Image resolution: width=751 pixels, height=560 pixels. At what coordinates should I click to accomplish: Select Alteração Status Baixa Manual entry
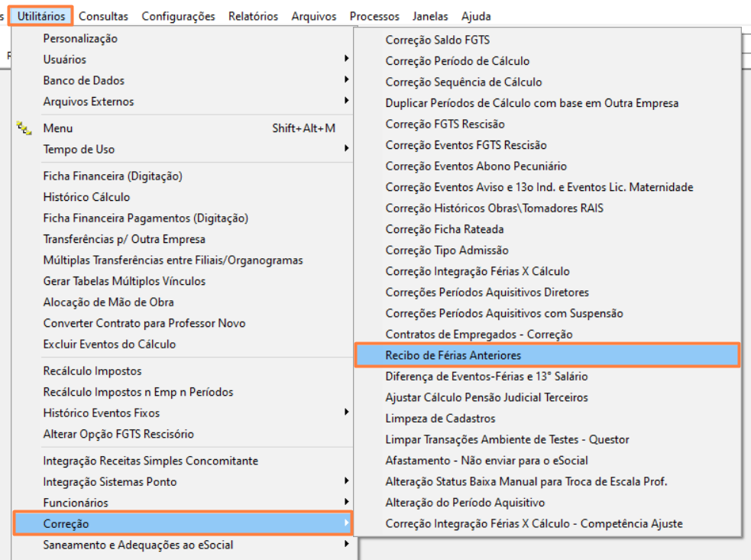coord(548,482)
